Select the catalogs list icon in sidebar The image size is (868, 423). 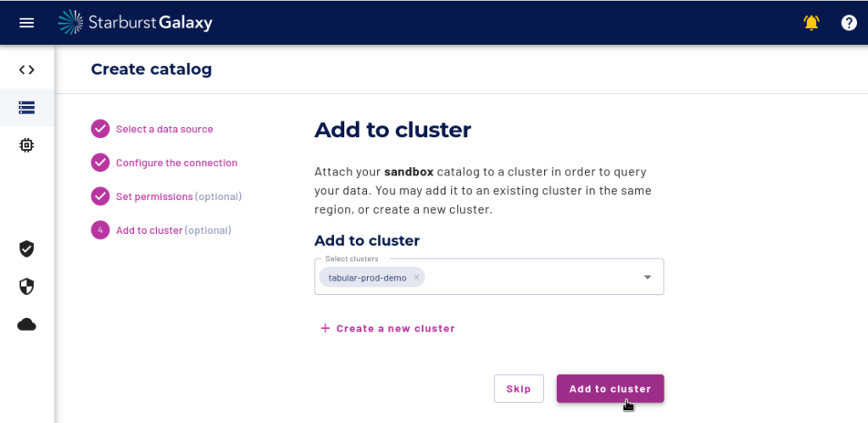click(x=26, y=108)
